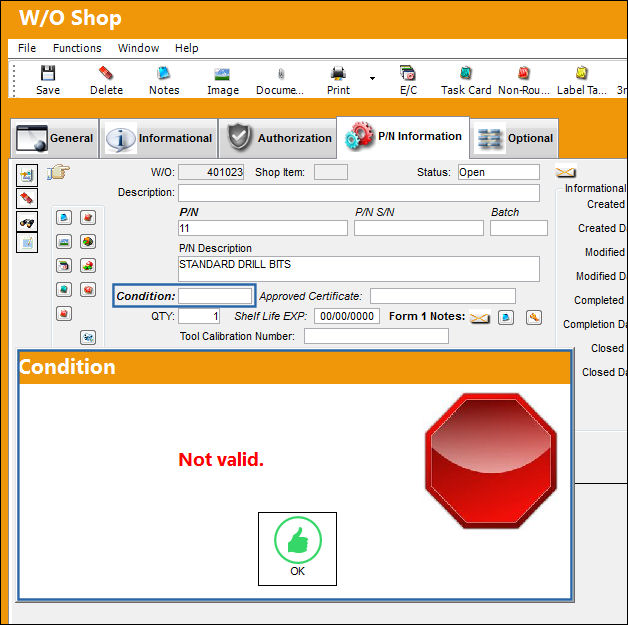
Task: Click the calendar page small button
Action: (64, 265)
